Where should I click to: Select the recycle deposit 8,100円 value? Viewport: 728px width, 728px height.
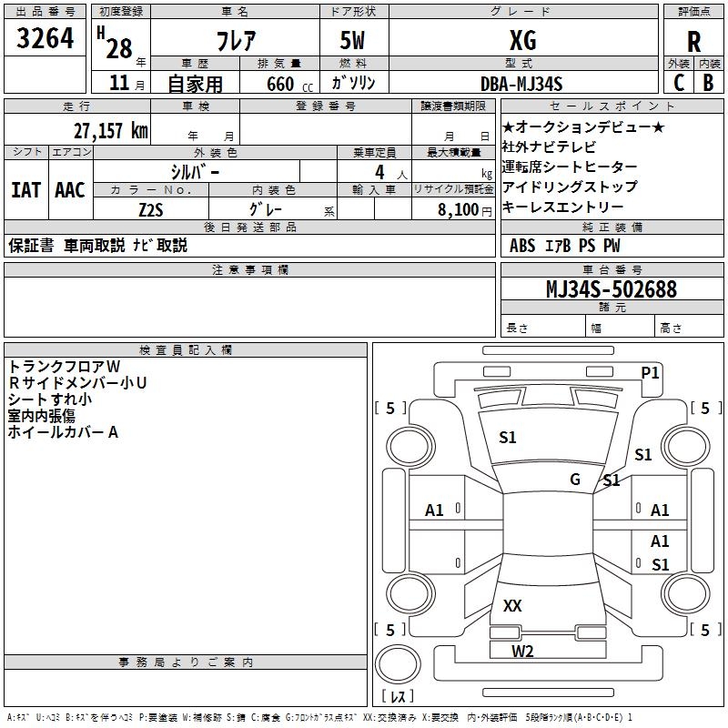click(x=464, y=209)
